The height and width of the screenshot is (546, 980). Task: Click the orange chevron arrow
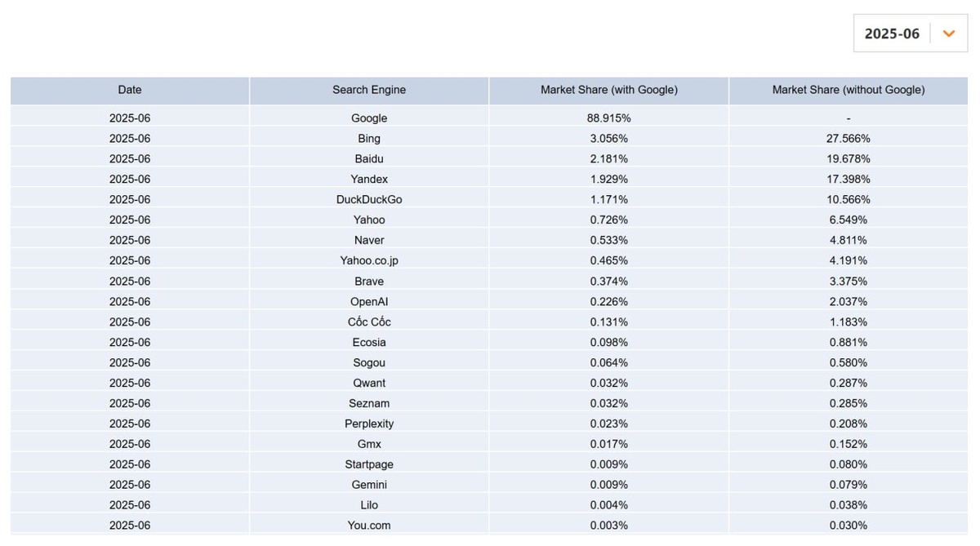pos(948,33)
